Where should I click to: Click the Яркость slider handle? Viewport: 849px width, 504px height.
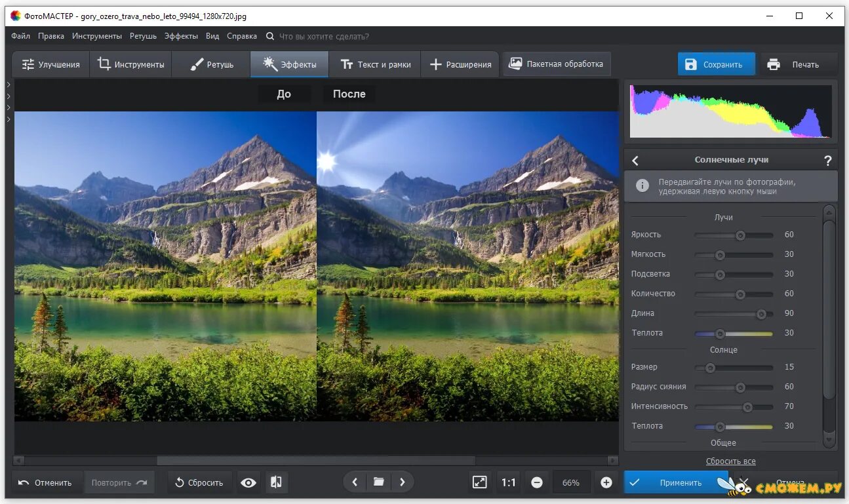pyautogui.click(x=740, y=235)
